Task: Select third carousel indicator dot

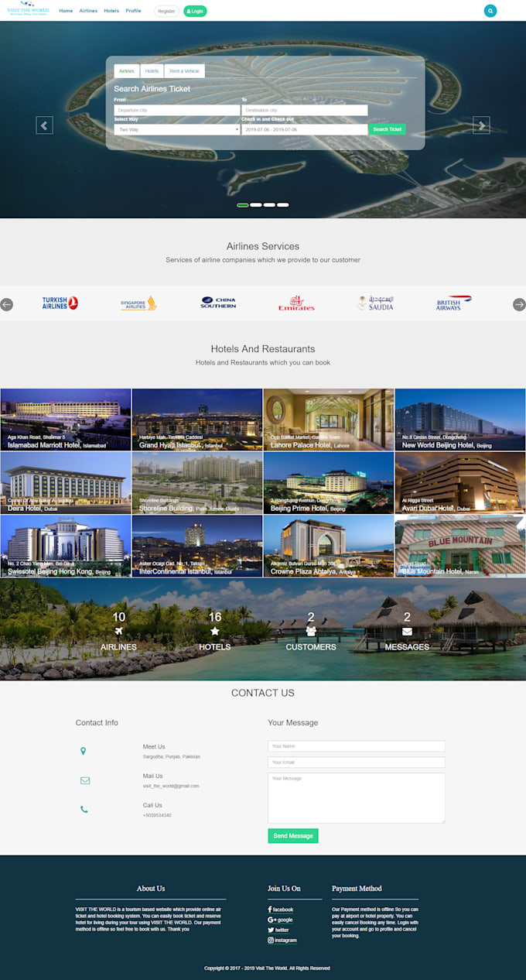Action: (x=269, y=205)
